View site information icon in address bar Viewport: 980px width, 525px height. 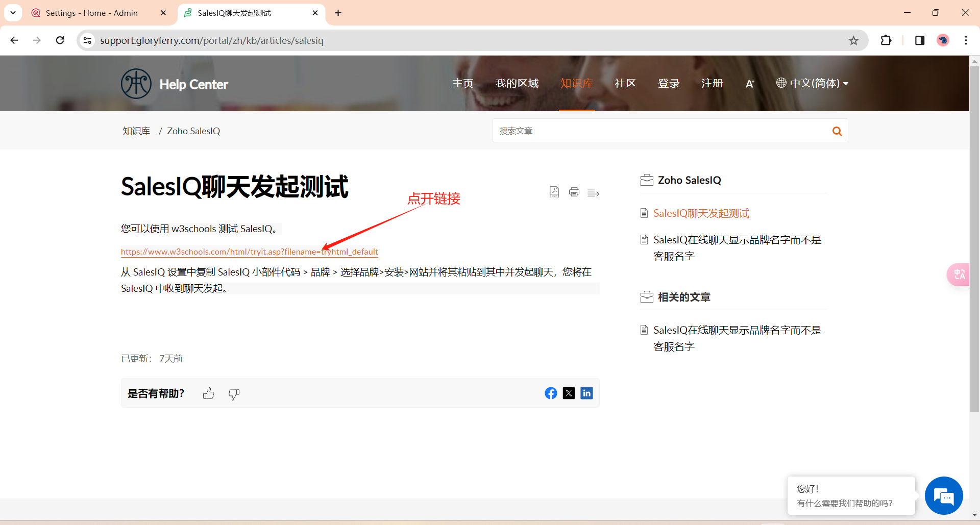tap(88, 40)
